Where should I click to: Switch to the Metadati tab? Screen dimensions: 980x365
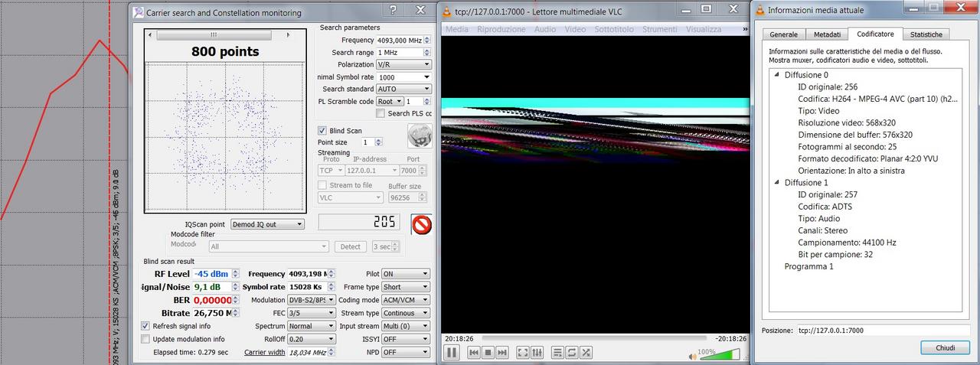[x=827, y=34]
